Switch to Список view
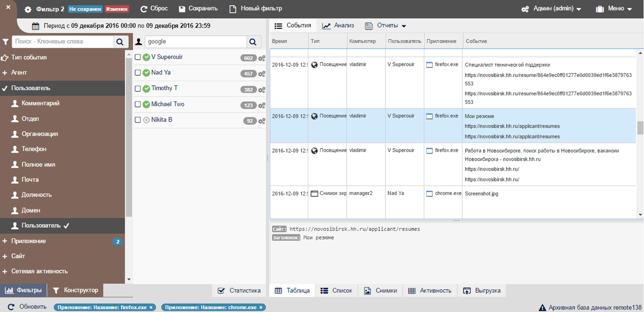The width and height of the screenshot is (644, 312). point(337,291)
